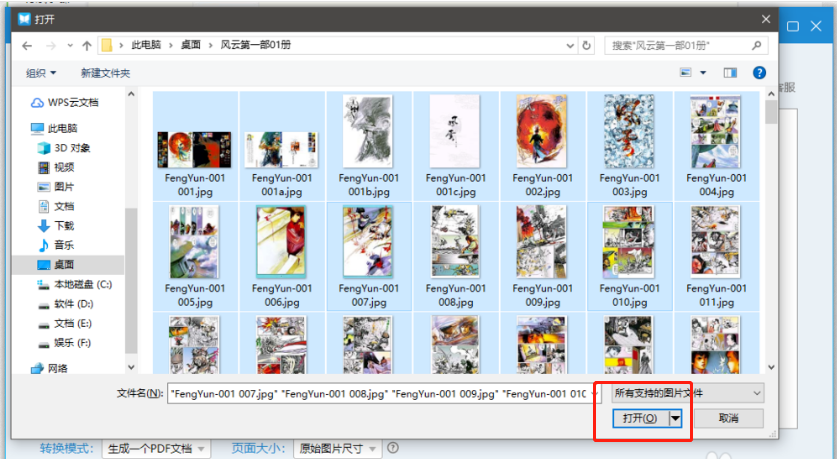The height and width of the screenshot is (459, 837).
Task: Open 视频 folder in sidebar
Action: (x=57, y=167)
